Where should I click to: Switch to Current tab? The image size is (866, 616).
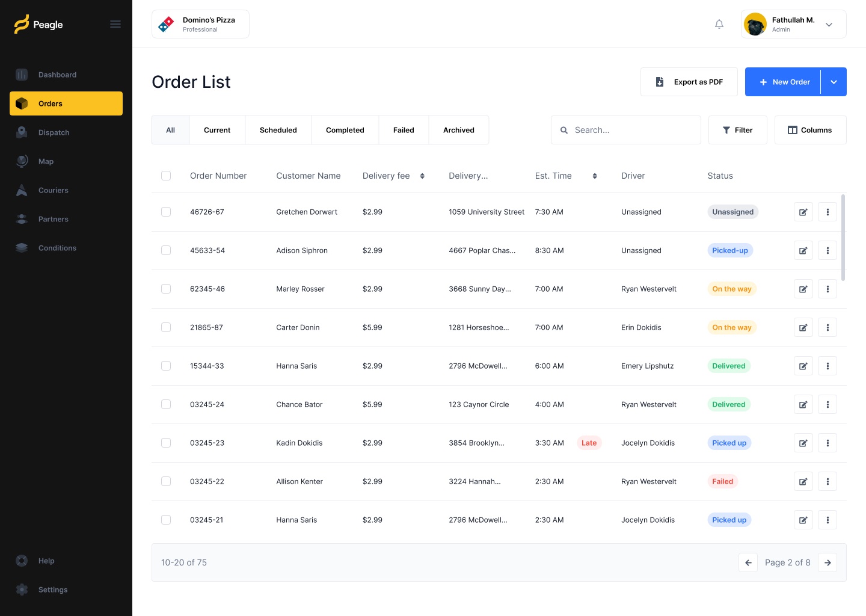coord(217,130)
